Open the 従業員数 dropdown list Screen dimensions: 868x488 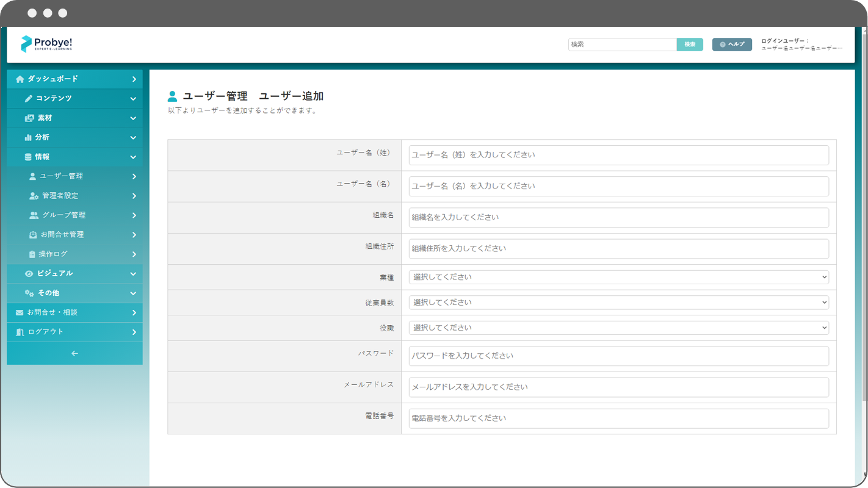(x=618, y=303)
